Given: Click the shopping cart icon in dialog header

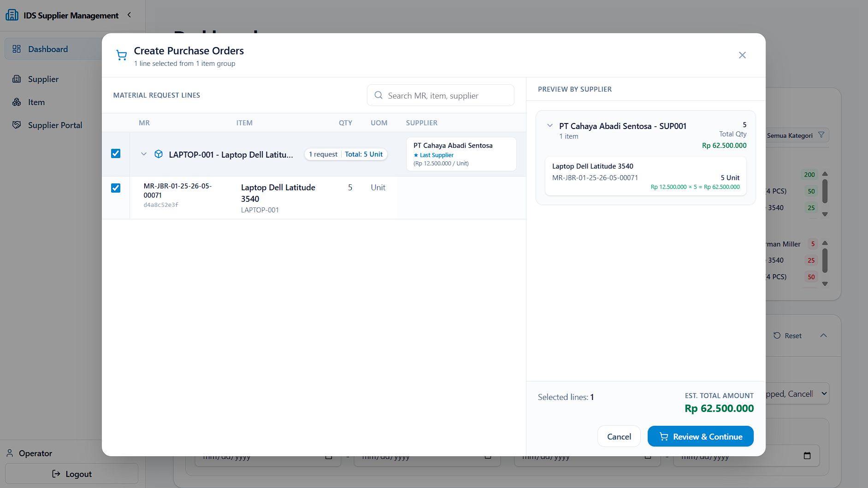Looking at the screenshot, I should [121, 55].
